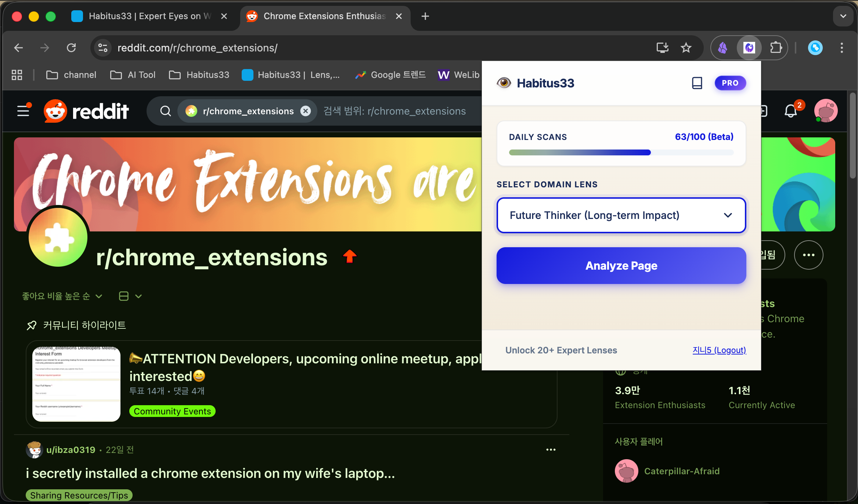Open view site information icon
The width and height of the screenshot is (858, 504).
103,48
